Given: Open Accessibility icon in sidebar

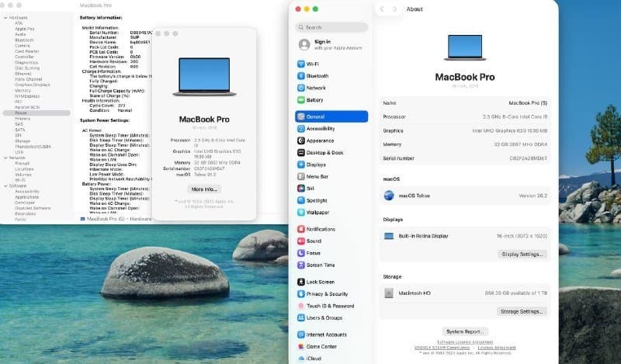Looking at the screenshot, I should [301, 128].
